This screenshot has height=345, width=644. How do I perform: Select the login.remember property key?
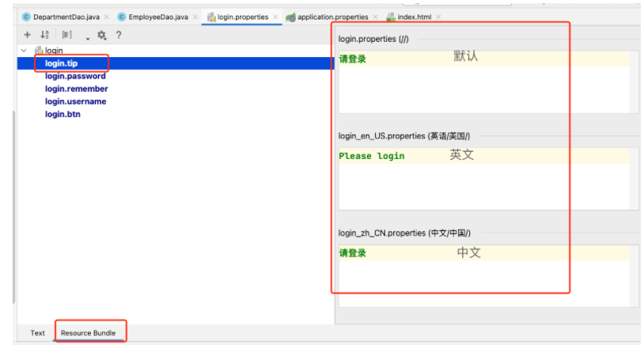[x=77, y=89]
